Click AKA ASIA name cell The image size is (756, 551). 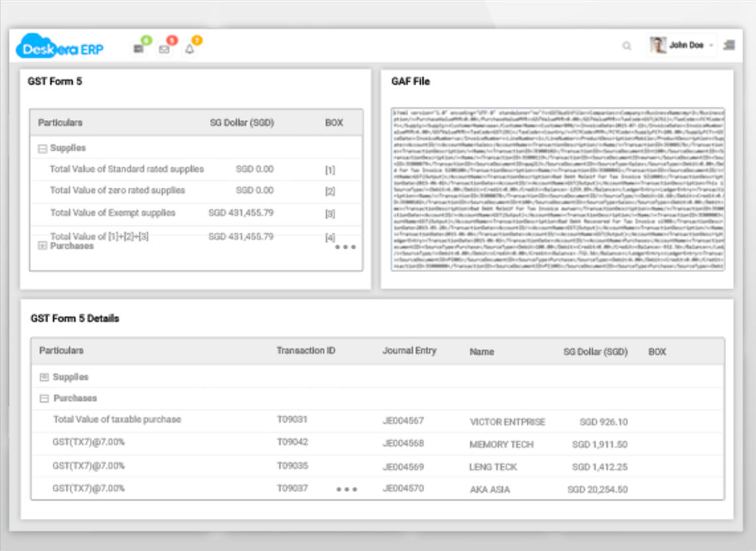tap(490, 489)
